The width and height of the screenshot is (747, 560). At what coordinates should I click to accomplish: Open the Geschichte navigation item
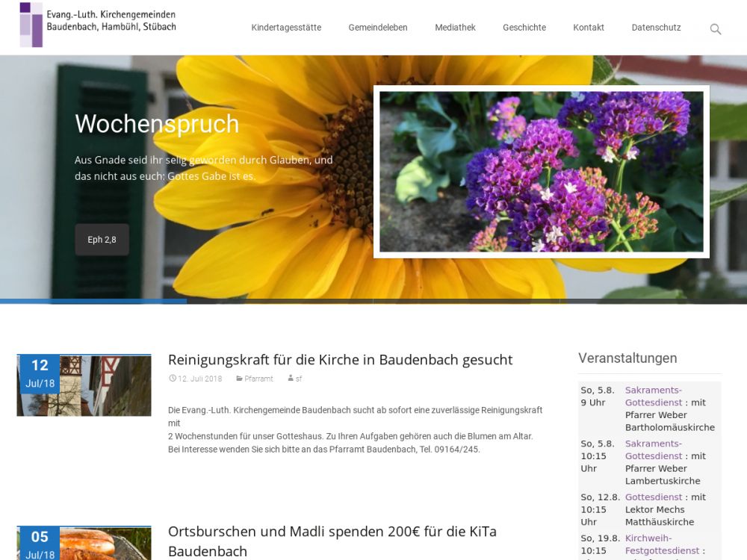(524, 28)
